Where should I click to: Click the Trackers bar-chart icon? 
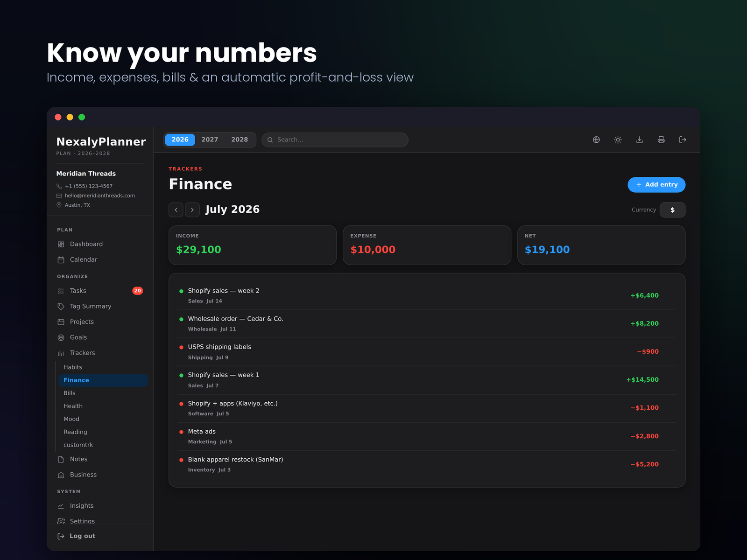pos(61,353)
